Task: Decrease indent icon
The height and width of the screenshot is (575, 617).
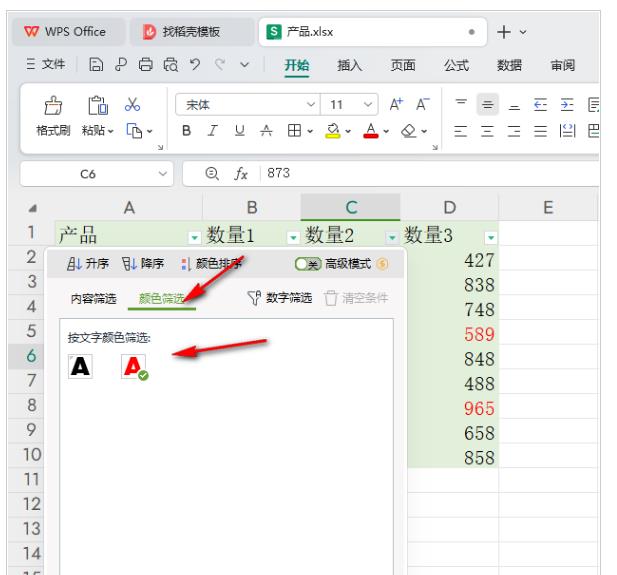Action: (x=541, y=104)
